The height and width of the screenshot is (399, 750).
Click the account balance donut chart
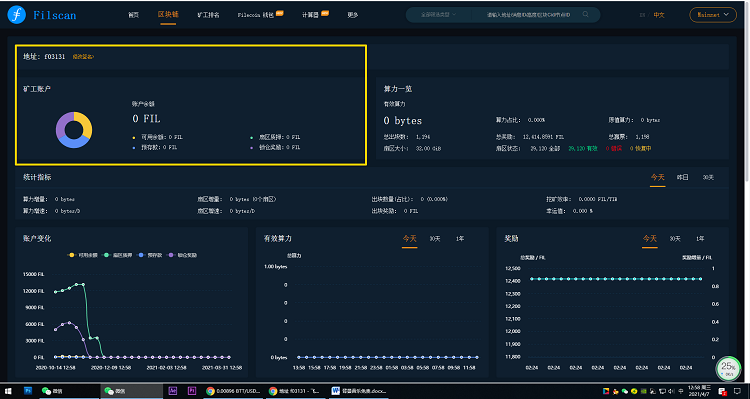pos(74,130)
